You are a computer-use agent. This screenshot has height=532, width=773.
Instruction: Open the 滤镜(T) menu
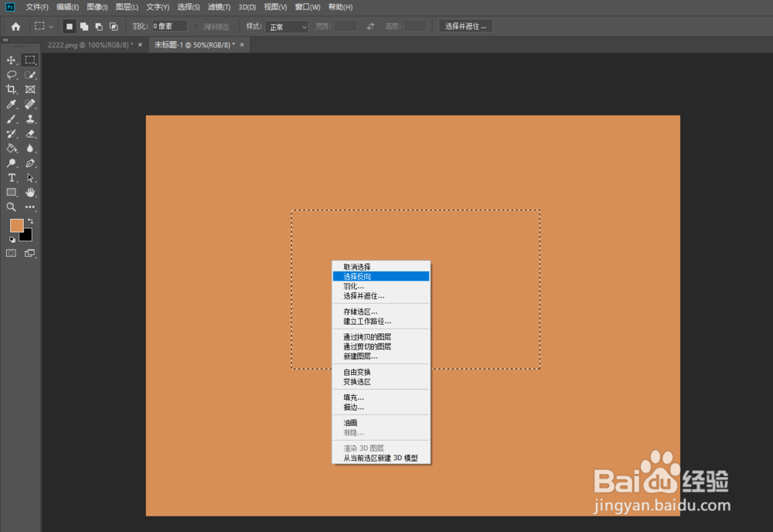tap(219, 7)
